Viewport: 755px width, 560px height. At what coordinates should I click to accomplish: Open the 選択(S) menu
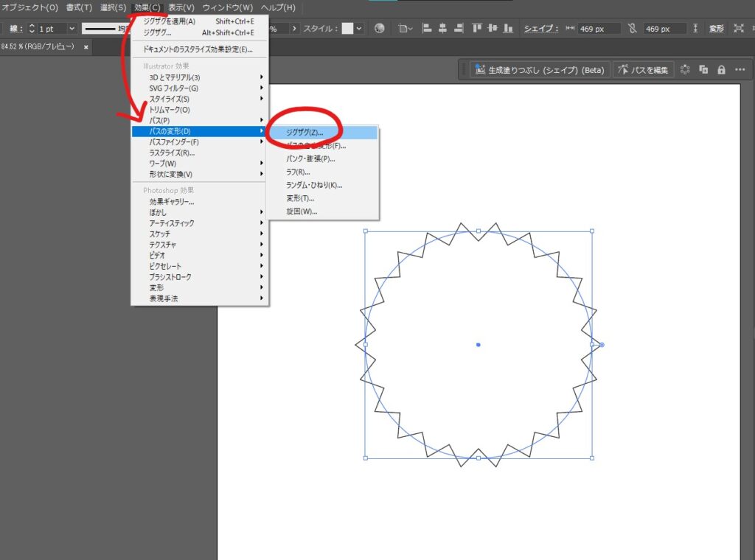point(113,7)
